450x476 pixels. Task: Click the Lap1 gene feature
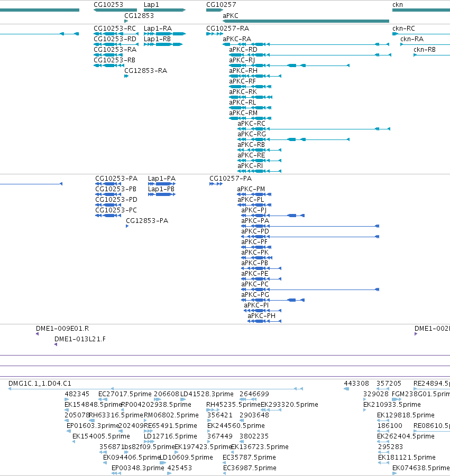(164, 10)
